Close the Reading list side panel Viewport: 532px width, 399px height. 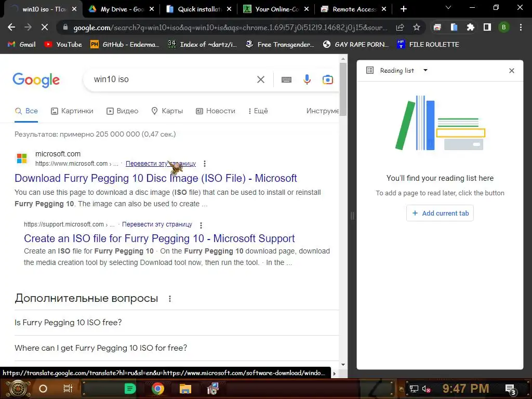click(512, 71)
